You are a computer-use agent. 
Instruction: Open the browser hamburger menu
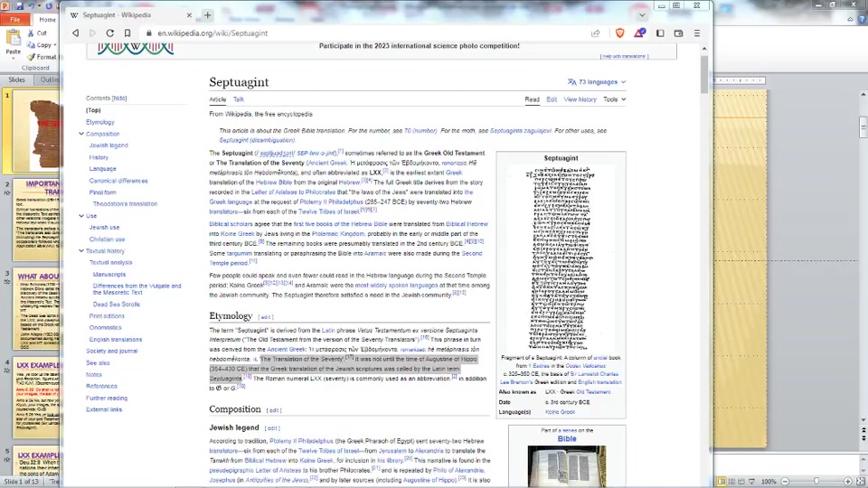697,33
